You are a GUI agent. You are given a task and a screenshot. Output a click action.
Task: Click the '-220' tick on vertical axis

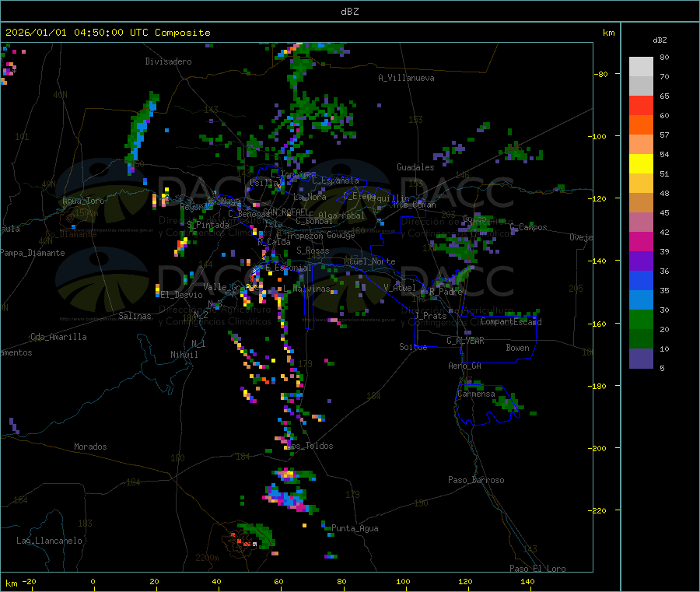tap(597, 510)
